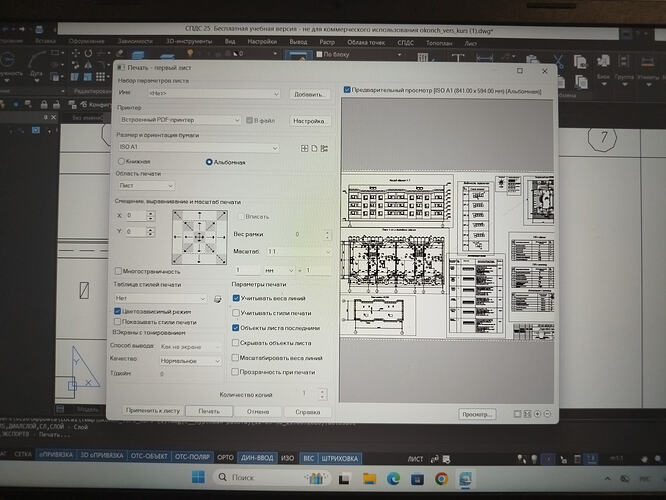Check the Прозрачность при печати option
Image resolution: width=666 pixels, height=500 pixels.
click(x=234, y=372)
